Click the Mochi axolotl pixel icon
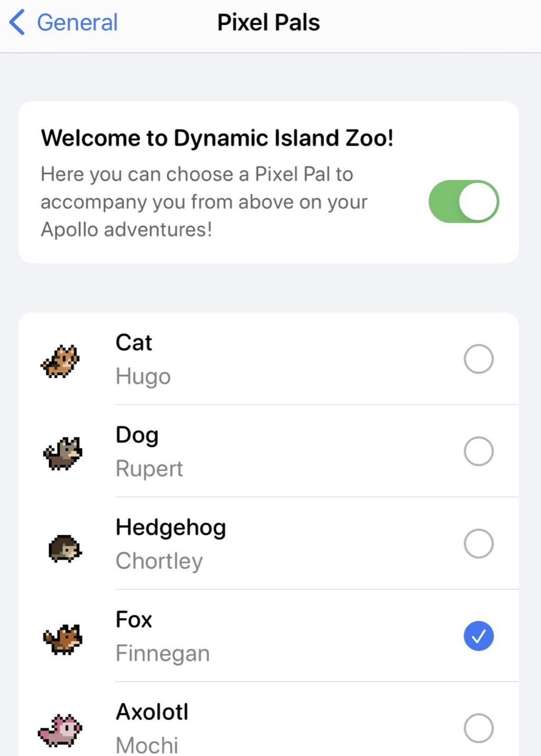541x756 pixels. click(x=60, y=731)
